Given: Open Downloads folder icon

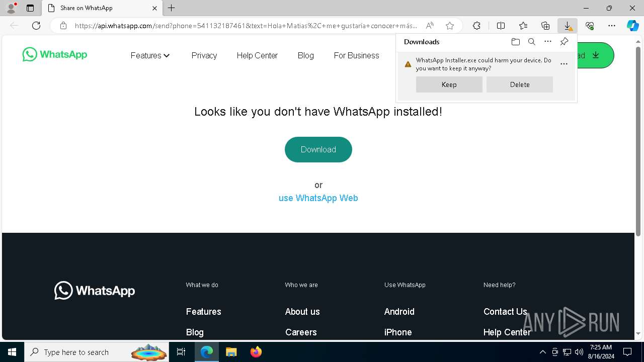Looking at the screenshot, I should click(x=515, y=42).
